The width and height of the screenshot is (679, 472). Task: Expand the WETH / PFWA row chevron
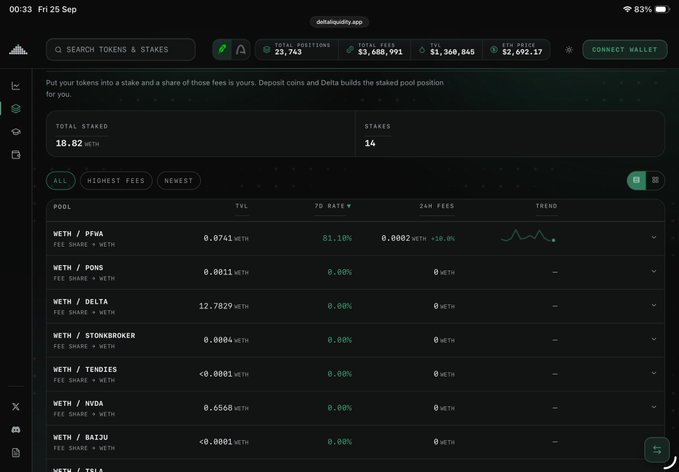coord(654,237)
